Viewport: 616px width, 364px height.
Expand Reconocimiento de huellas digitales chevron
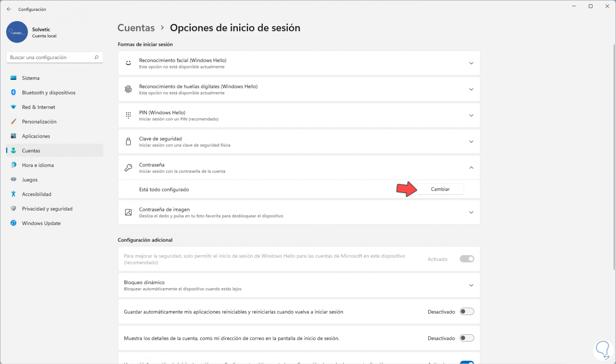click(x=471, y=89)
